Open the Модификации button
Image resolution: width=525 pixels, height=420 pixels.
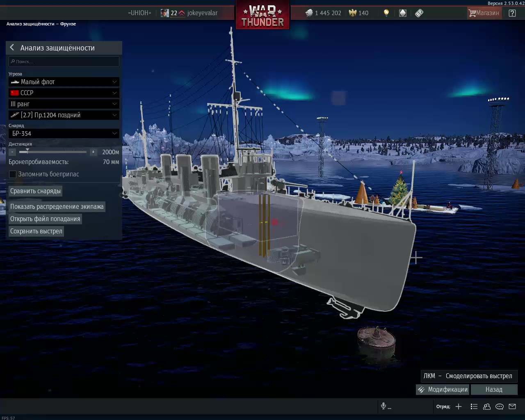[443, 390]
